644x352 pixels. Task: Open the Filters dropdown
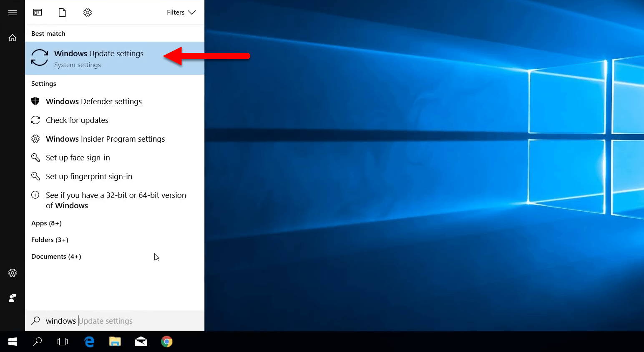click(181, 12)
